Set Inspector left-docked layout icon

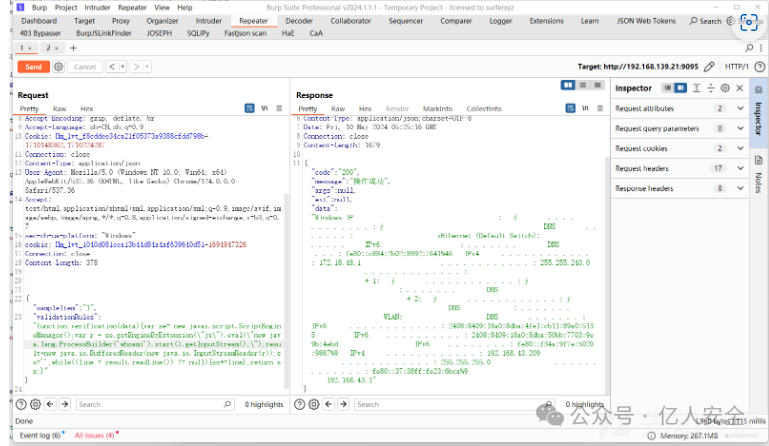click(x=667, y=88)
